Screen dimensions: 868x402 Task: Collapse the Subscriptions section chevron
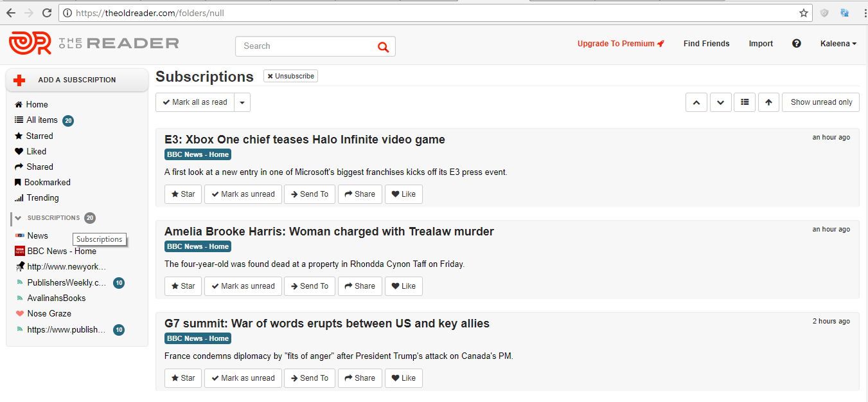[18, 218]
